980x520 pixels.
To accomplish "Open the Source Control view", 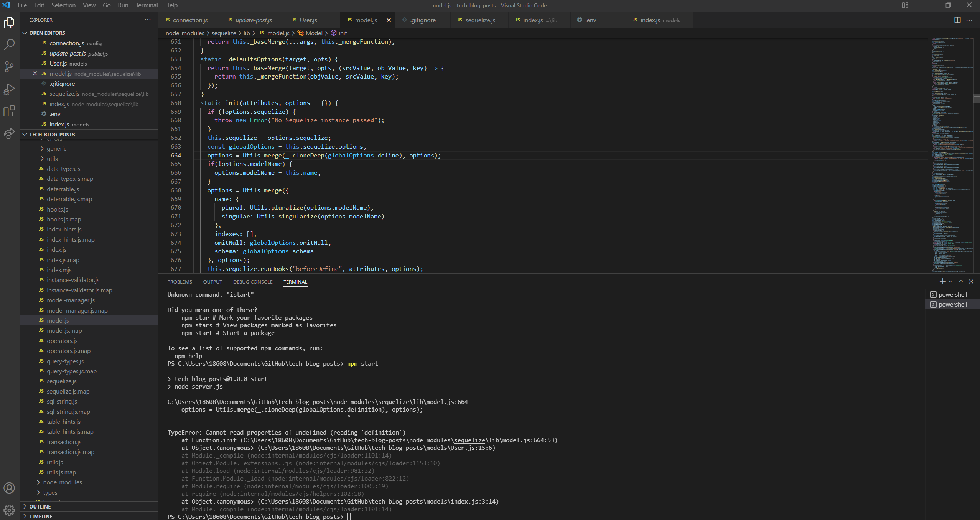I will [9, 67].
